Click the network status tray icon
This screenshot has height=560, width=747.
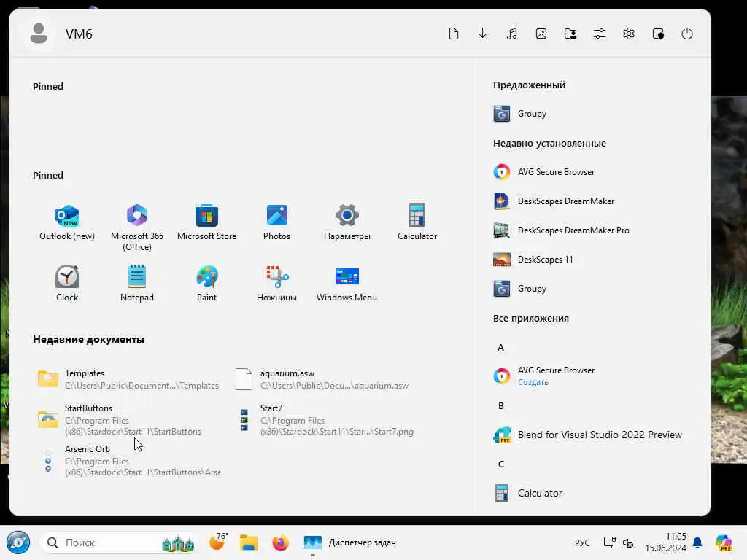point(609,542)
